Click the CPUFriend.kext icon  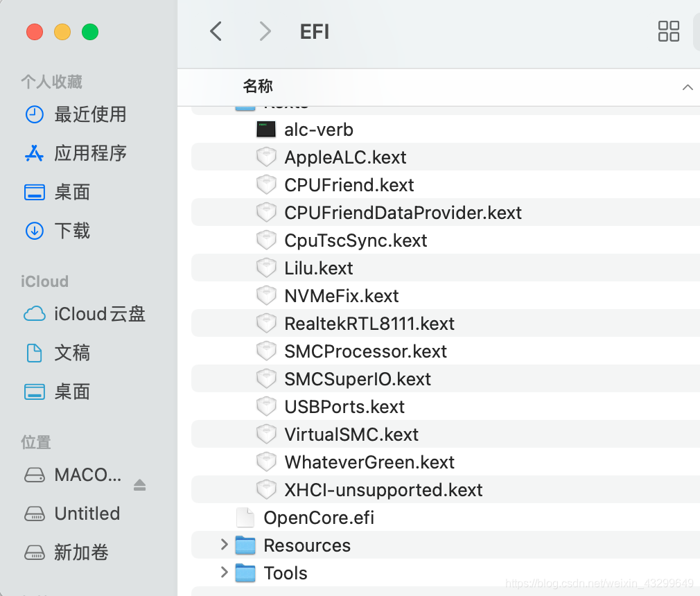pyautogui.click(x=266, y=185)
